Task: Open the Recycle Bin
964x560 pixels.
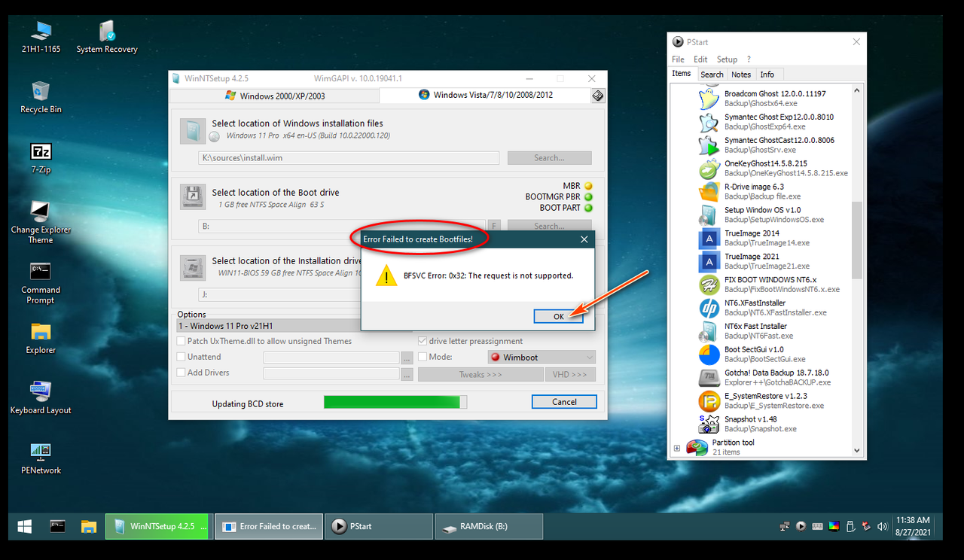Action: (x=41, y=97)
